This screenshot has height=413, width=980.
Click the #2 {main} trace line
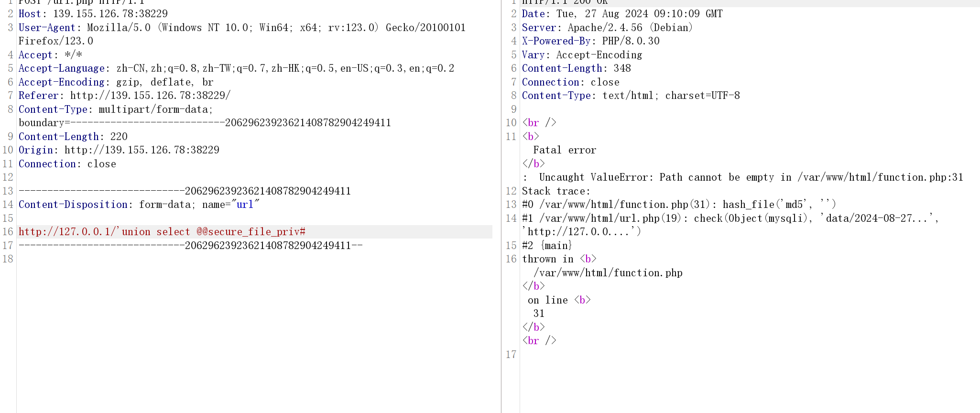[x=547, y=246]
